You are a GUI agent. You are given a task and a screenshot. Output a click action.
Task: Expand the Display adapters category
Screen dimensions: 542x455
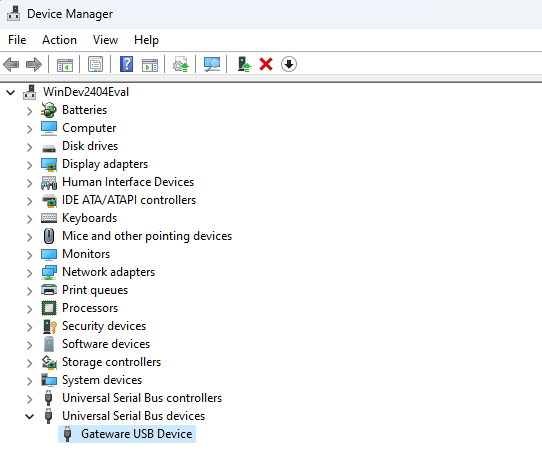tap(29, 165)
